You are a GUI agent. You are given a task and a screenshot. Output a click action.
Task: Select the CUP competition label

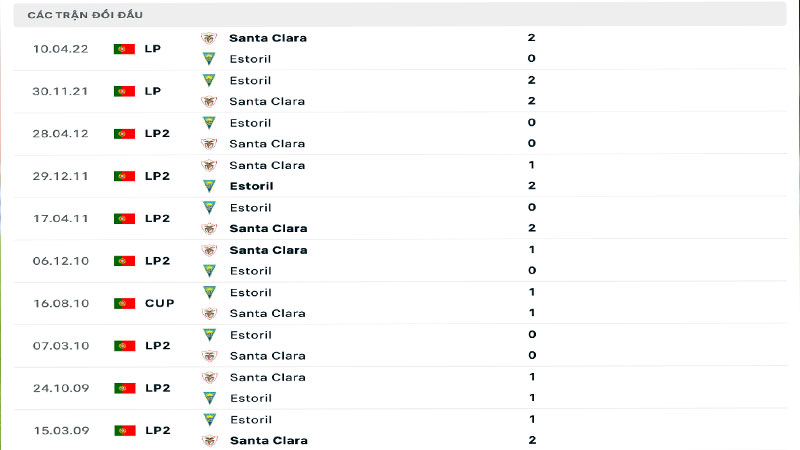click(159, 303)
